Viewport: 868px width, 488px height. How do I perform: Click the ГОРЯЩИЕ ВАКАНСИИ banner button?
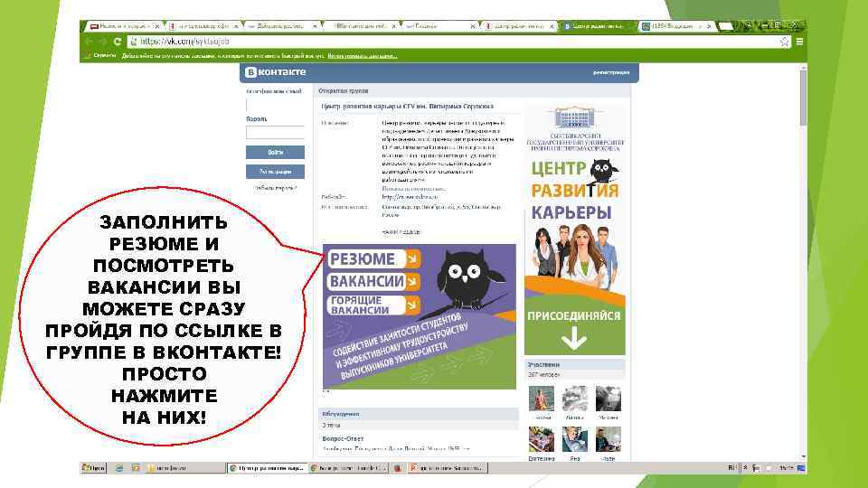click(373, 305)
